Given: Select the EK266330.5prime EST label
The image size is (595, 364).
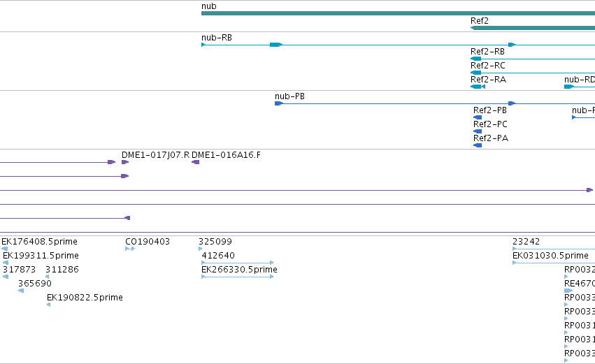Looking at the screenshot, I should tap(239, 270).
